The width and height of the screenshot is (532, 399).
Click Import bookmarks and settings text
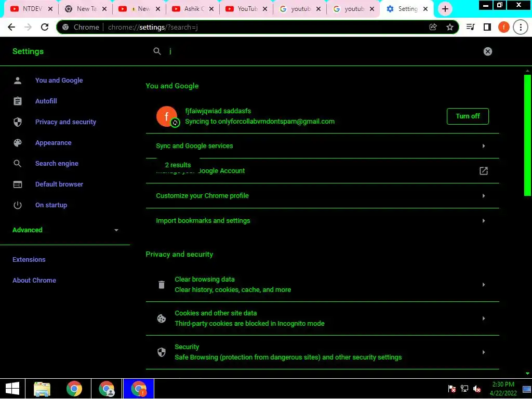(x=203, y=221)
